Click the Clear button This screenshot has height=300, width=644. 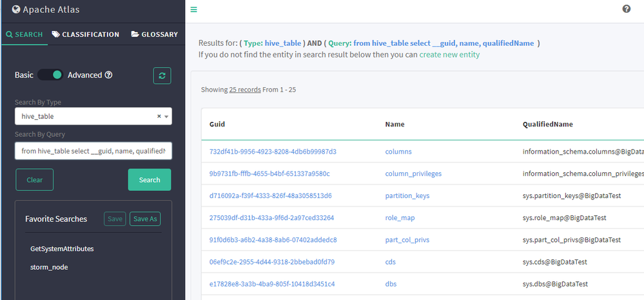35,179
